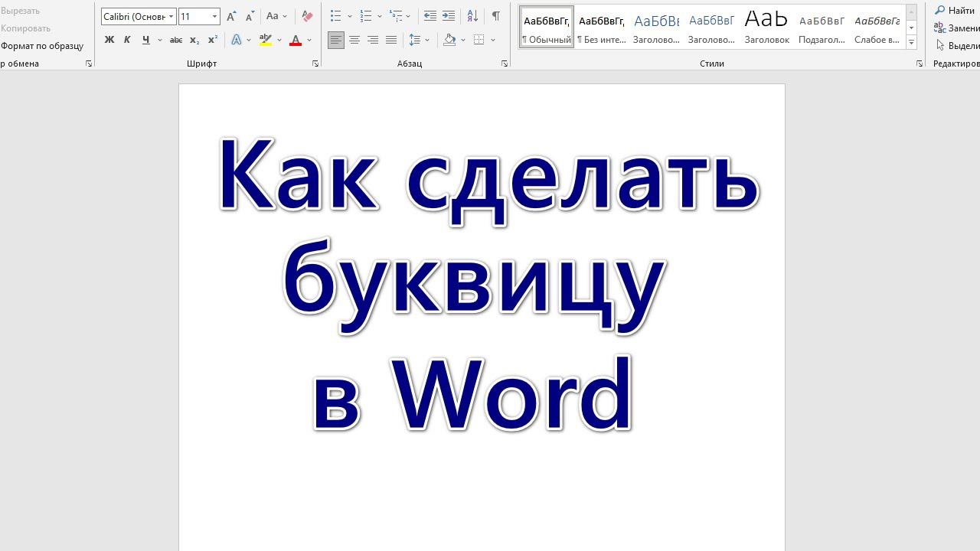
Task: Toggle superscript formatting
Action: click(213, 40)
